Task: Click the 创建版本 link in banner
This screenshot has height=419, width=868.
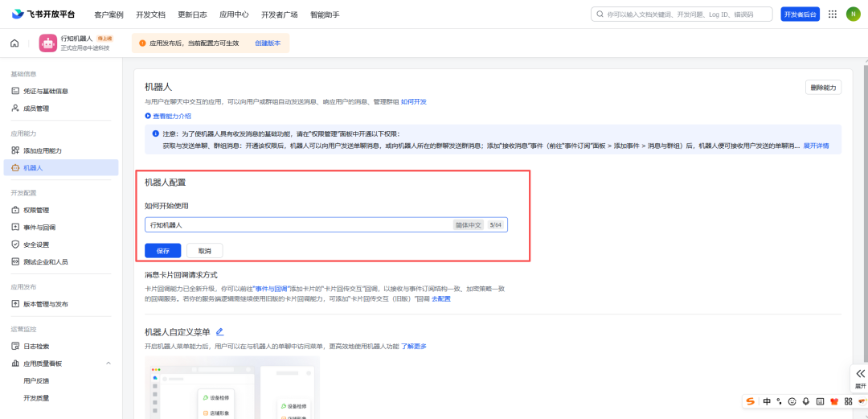Action: pos(268,43)
